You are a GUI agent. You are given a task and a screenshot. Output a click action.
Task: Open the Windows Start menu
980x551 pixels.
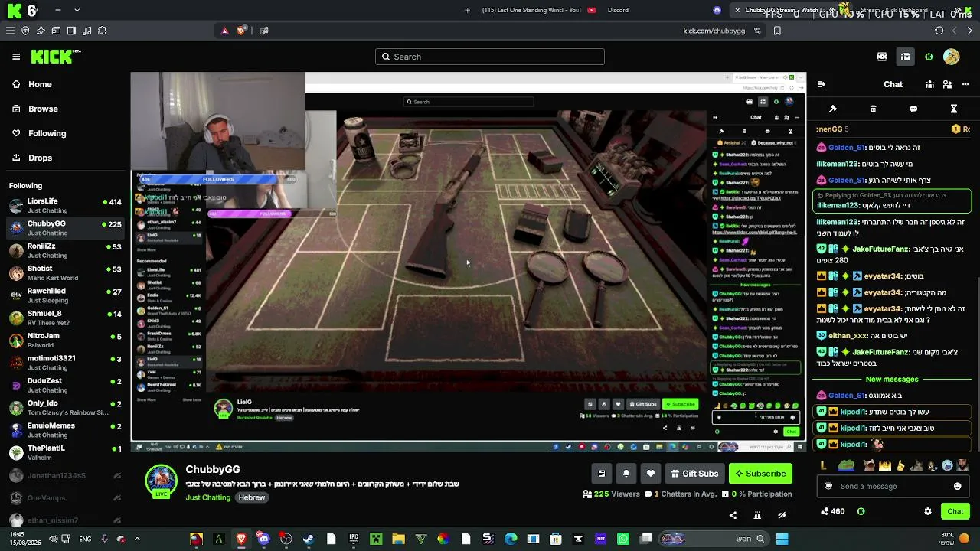click(782, 539)
